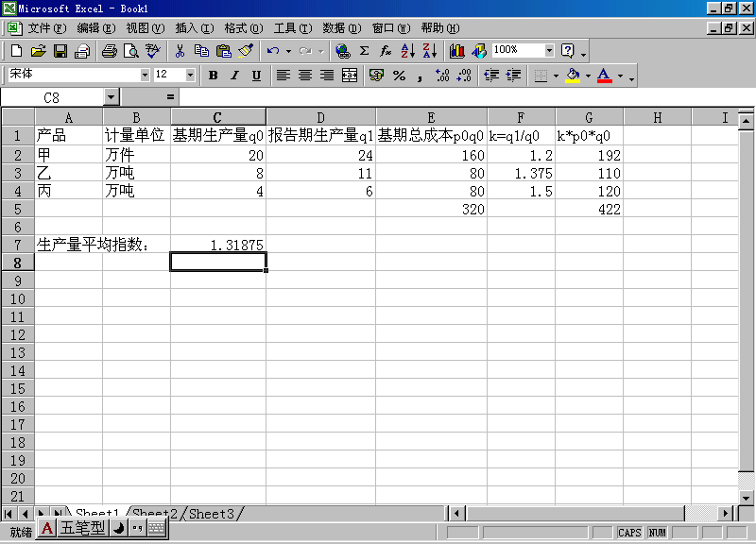Cut selection with the scissors icon

pos(180,50)
